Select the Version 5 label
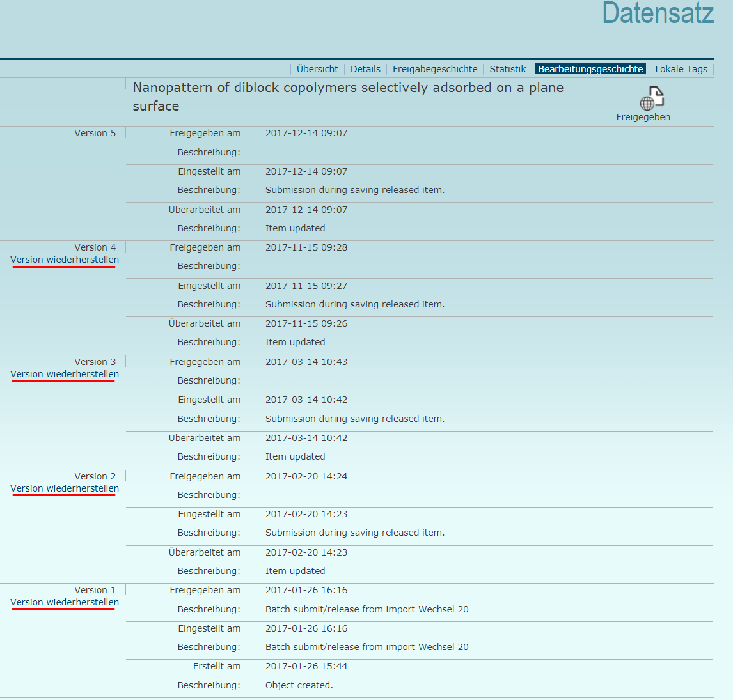The width and height of the screenshot is (733, 700). pos(95,133)
